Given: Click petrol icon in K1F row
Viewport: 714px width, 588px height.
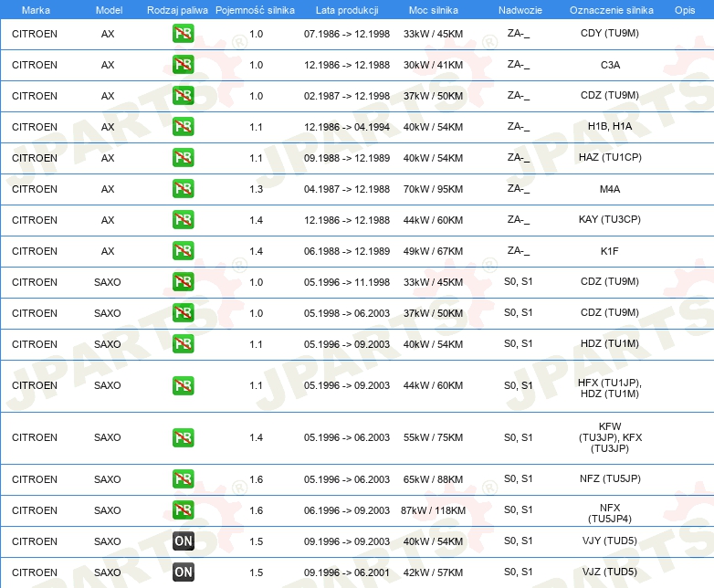Looking at the screenshot, I should coord(183,250).
